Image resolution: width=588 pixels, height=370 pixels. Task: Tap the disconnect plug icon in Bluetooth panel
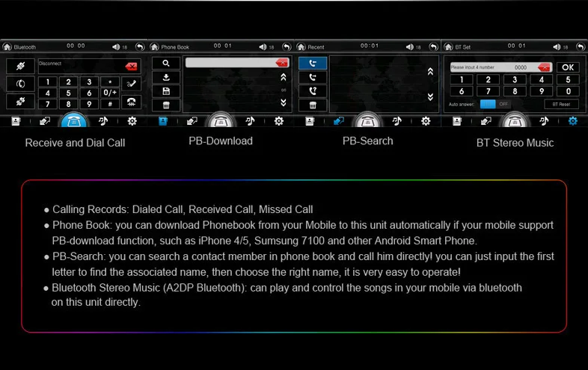[20, 101]
